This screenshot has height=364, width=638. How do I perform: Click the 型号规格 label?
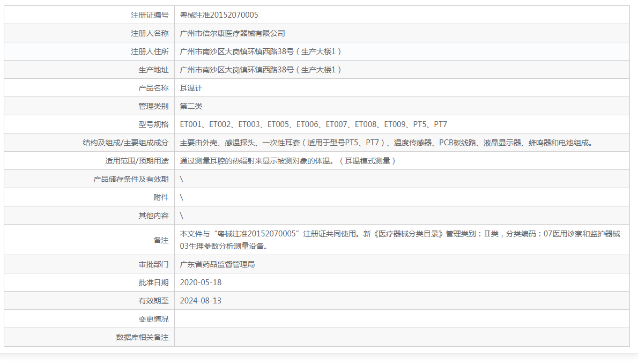153,124
